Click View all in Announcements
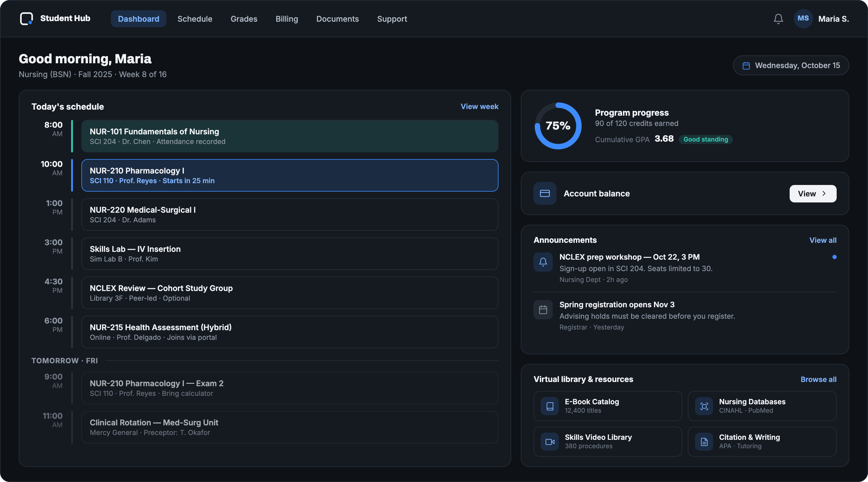The image size is (868, 482). pos(822,240)
